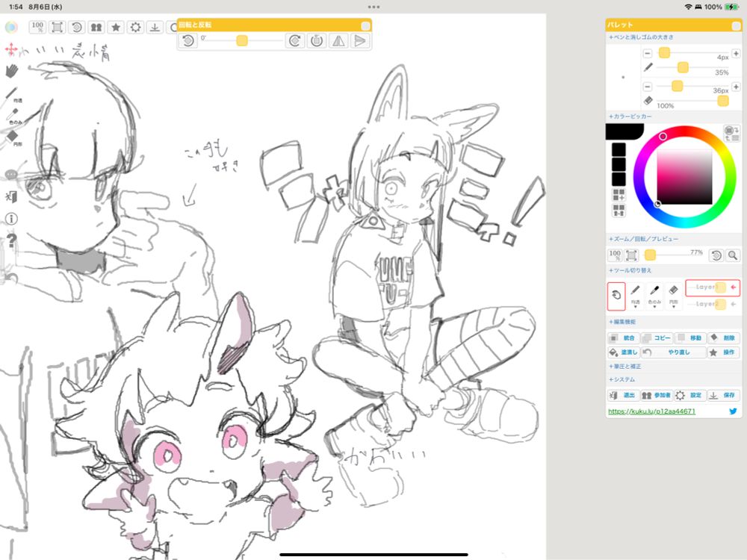Tap the magnifier icon in zoom section
747x560 pixels.
(733, 255)
